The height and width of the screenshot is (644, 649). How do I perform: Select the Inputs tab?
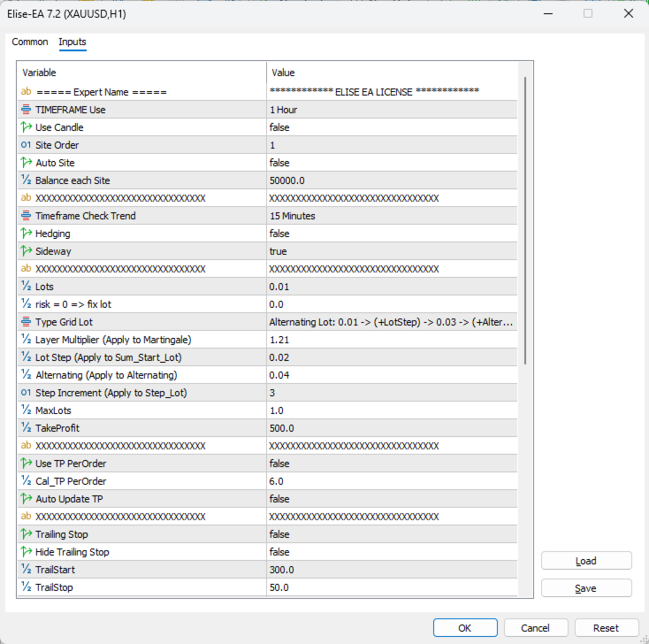tap(73, 42)
